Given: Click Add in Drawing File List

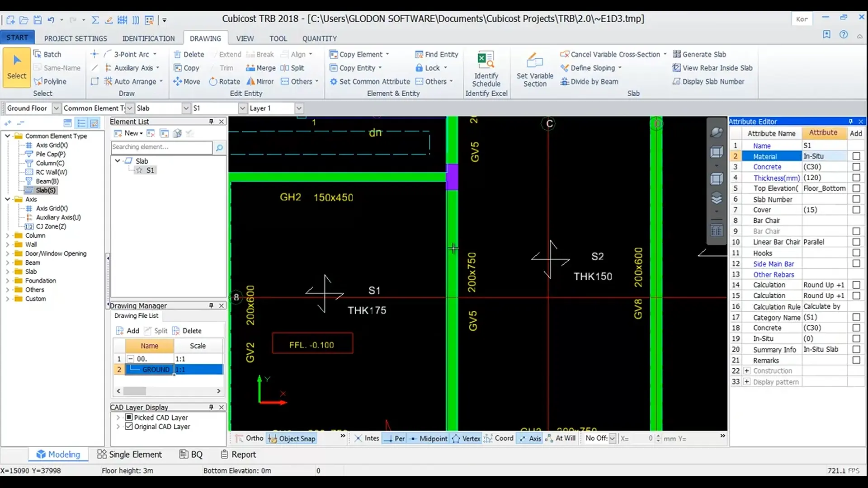Looking at the screenshot, I should [x=127, y=331].
